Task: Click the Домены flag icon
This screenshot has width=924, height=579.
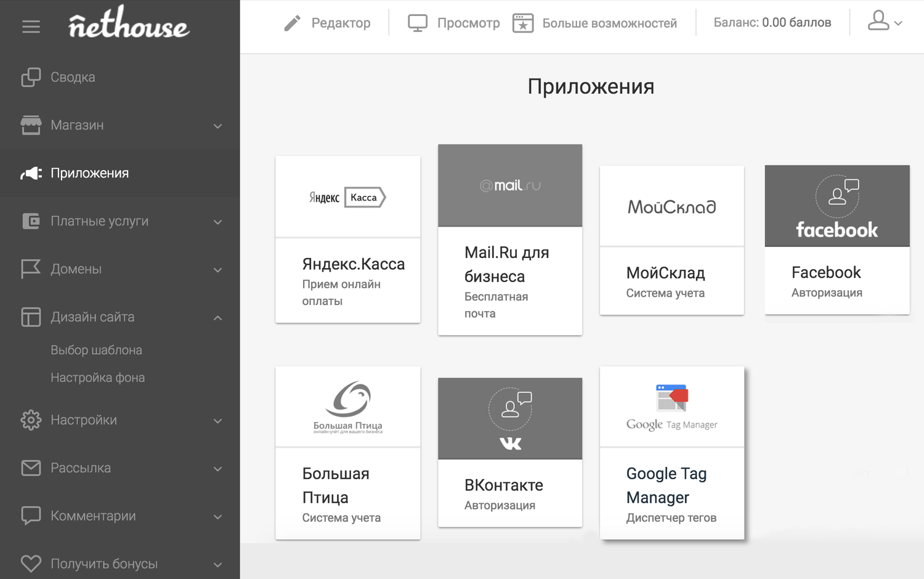Action: 31,269
